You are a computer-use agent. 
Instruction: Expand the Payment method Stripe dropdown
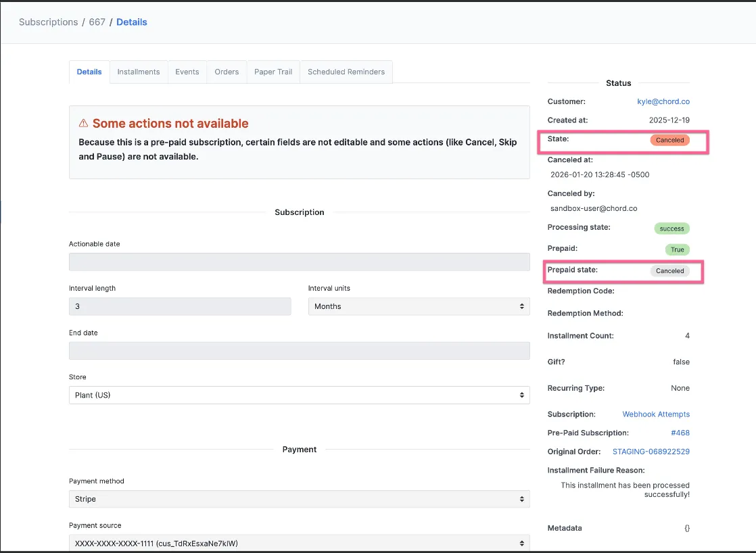click(300, 499)
